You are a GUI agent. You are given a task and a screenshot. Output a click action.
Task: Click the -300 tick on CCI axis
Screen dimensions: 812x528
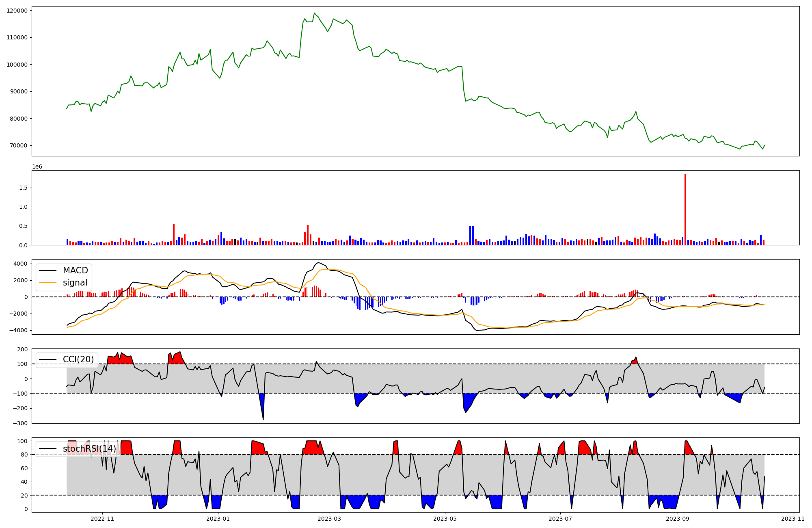pyautogui.click(x=19, y=423)
